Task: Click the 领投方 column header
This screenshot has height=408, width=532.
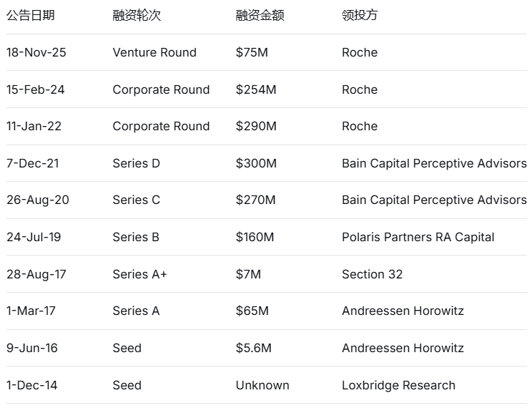Action: [360, 15]
